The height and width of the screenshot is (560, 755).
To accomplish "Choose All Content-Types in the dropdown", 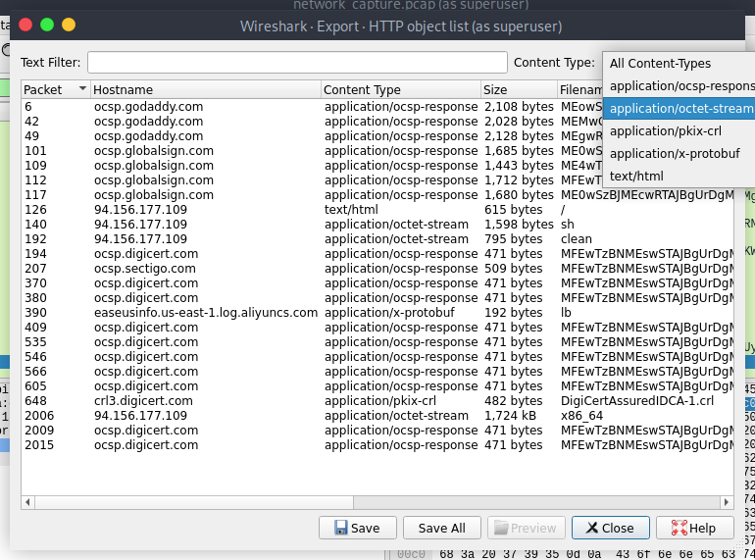I will (x=660, y=64).
